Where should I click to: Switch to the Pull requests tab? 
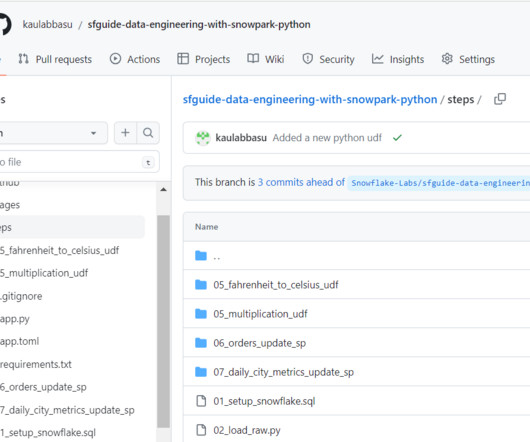(55, 59)
